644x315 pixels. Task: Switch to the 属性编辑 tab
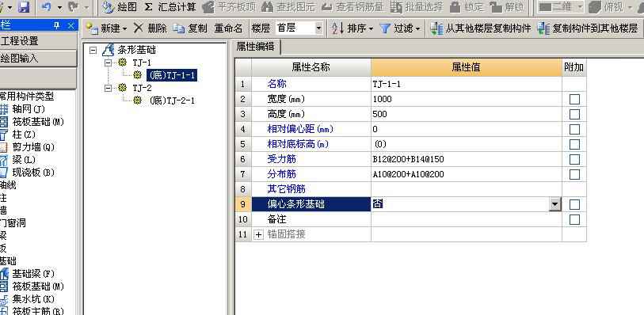coord(256,47)
